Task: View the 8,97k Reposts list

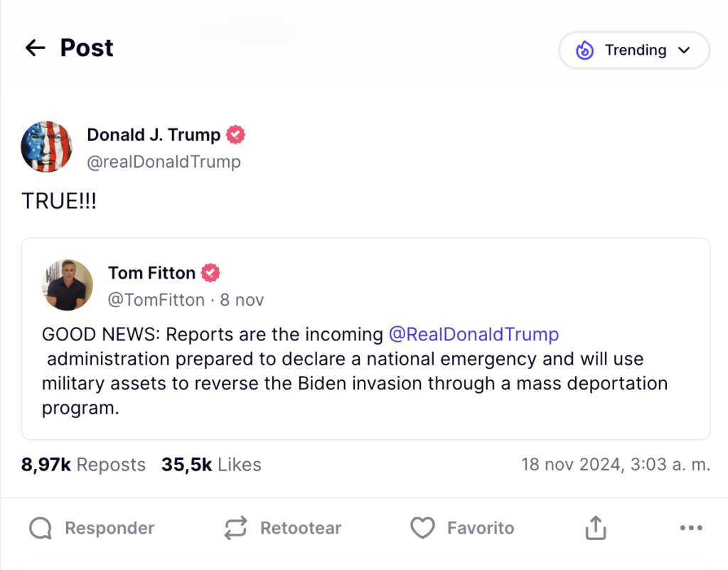Action: 83,465
